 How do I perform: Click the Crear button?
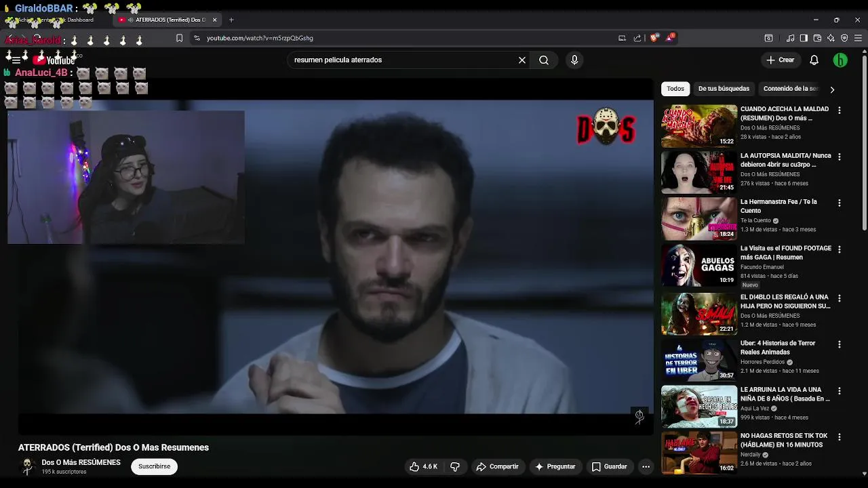click(781, 60)
